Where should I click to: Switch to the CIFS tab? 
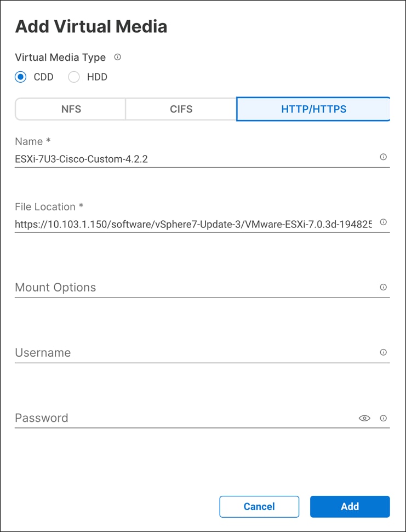pos(181,109)
